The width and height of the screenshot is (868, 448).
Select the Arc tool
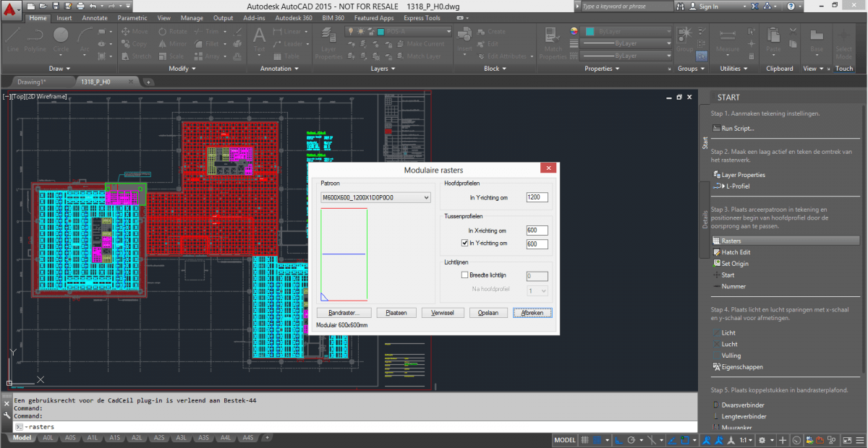[x=85, y=40]
